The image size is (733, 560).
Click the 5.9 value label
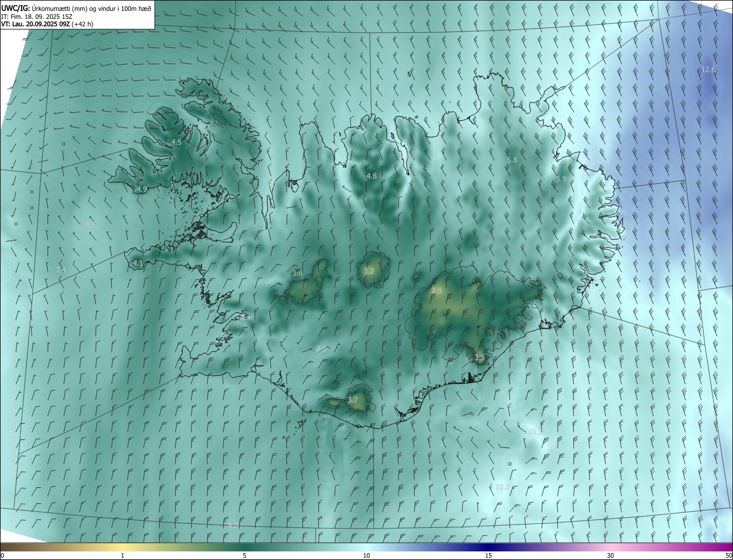pyautogui.click(x=561, y=179)
